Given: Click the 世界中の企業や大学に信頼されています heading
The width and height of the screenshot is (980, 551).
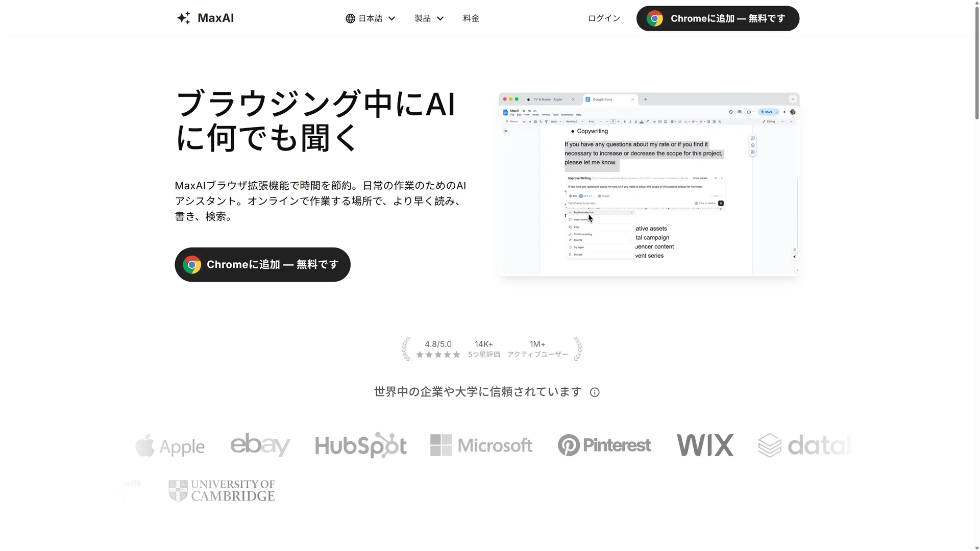Looking at the screenshot, I should 478,392.
